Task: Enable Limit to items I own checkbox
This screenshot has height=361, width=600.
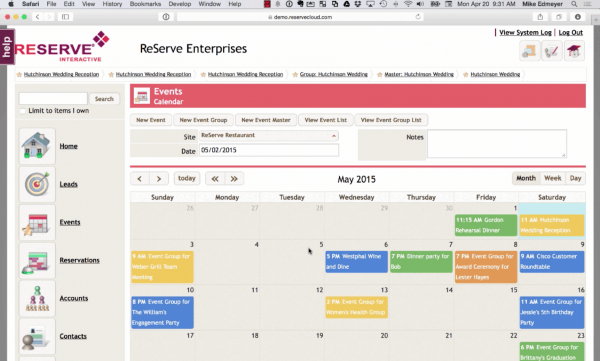Action: point(23,111)
